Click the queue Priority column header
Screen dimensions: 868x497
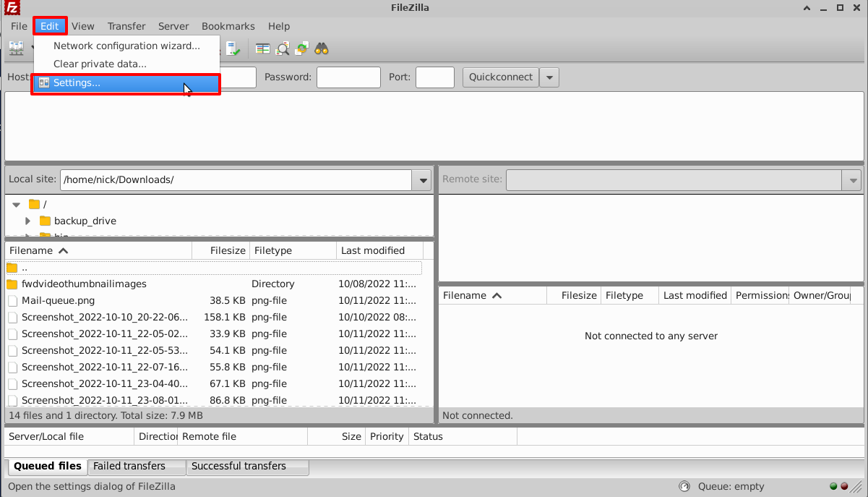(x=387, y=436)
